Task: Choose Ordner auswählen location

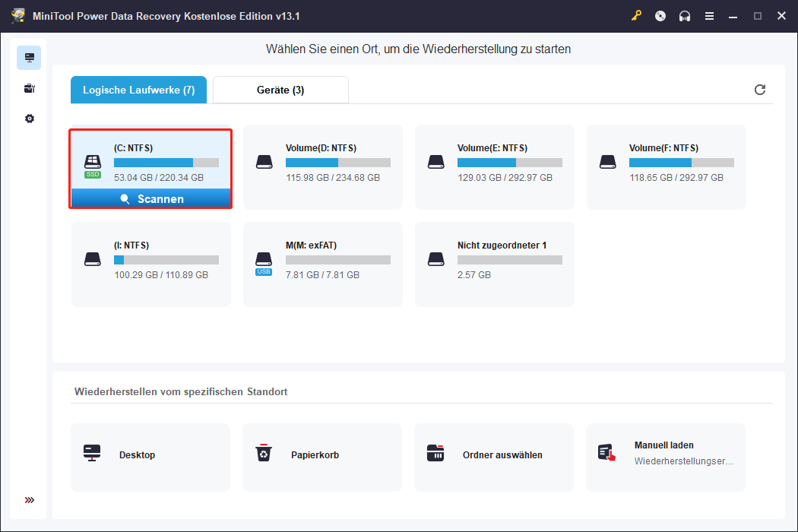Action: pyautogui.click(x=494, y=458)
